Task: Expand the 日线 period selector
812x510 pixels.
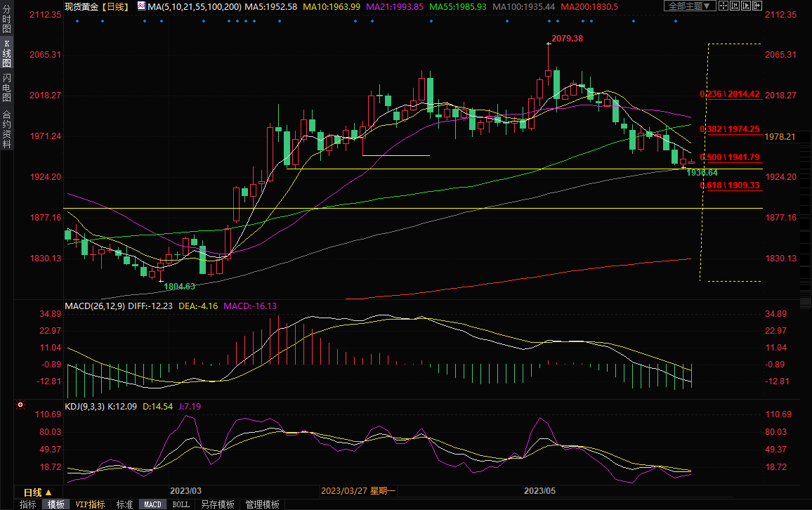Action: pos(38,492)
